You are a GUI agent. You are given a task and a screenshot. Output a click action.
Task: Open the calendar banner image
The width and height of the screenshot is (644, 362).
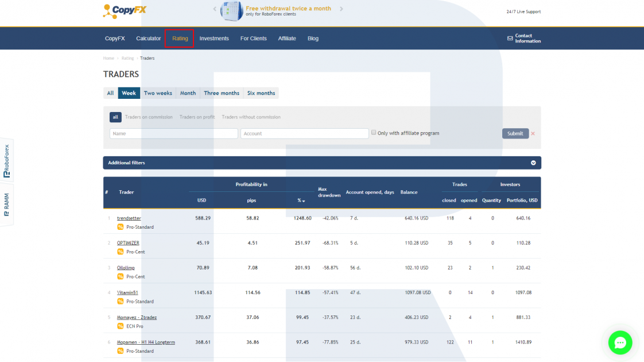[x=232, y=11]
